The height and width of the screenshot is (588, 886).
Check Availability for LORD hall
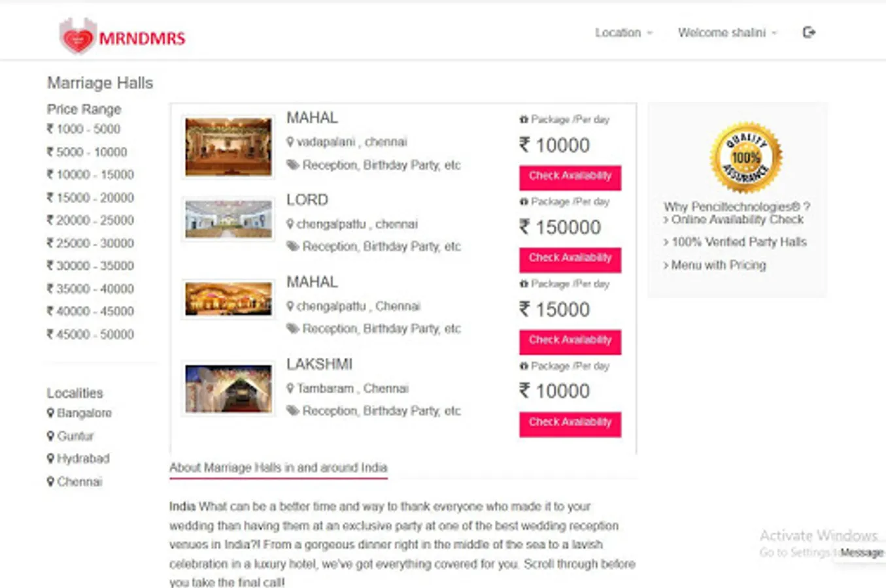pyautogui.click(x=570, y=259)
